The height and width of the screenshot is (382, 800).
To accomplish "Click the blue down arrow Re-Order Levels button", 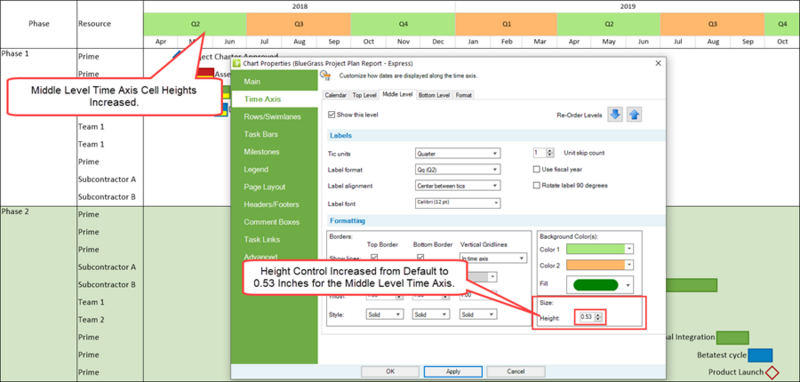I will tap(615, 115).
